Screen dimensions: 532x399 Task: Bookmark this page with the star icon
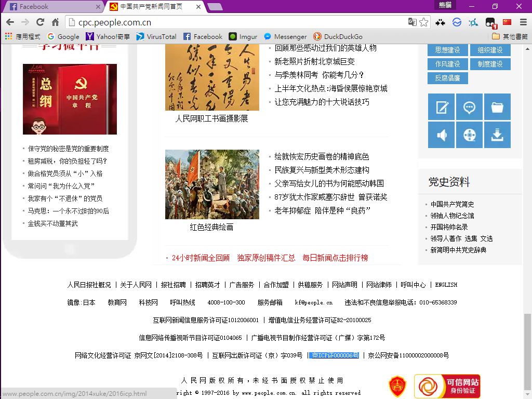[x=424, y=22]
